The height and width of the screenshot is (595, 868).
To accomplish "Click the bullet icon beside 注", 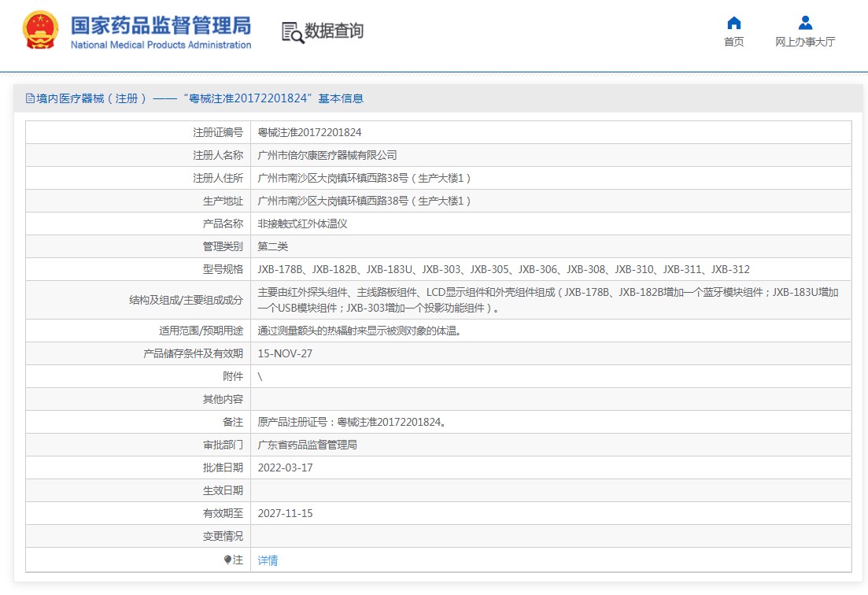I will (x=228, y=560).
